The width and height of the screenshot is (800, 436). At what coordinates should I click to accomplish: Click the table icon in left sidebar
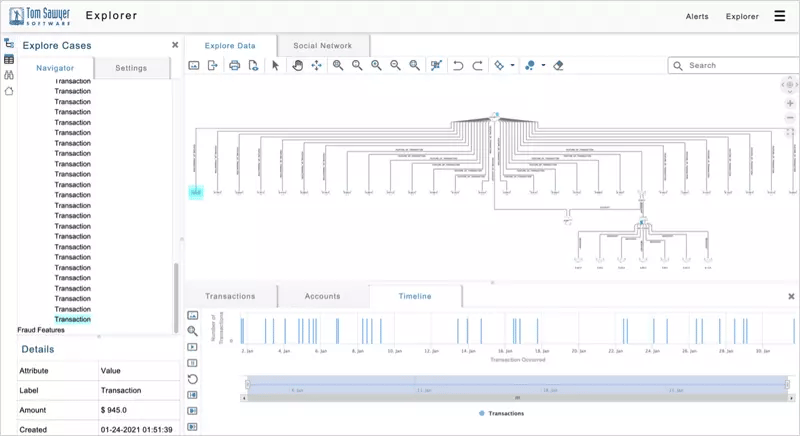pos(9,60)
